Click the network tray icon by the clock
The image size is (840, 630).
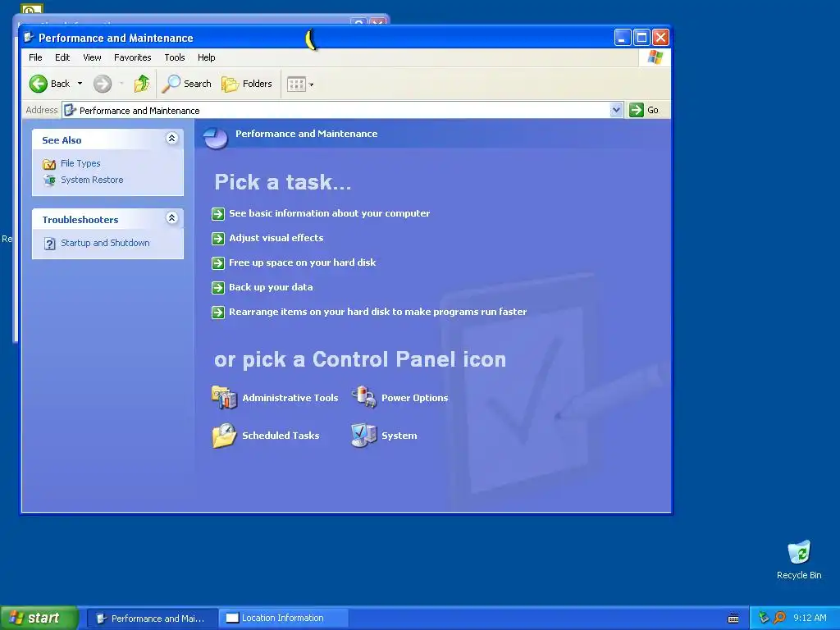764,619
